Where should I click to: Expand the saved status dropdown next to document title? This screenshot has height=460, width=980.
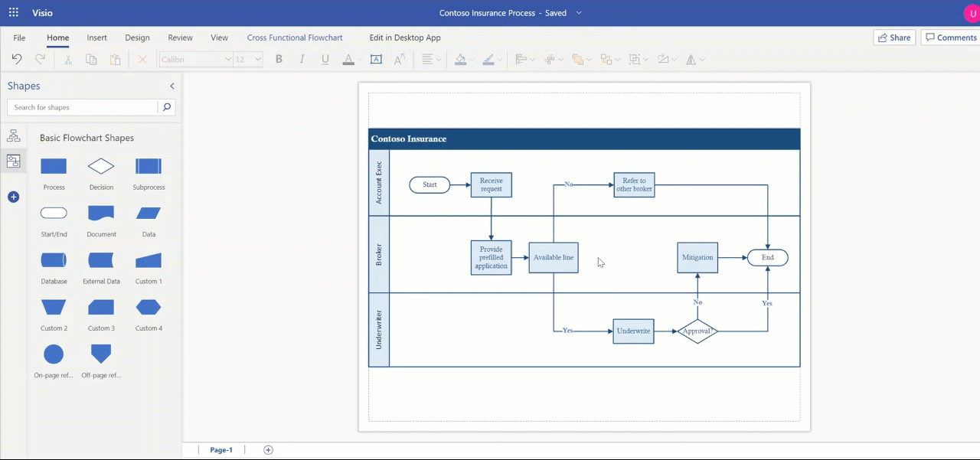click(579, 13)
